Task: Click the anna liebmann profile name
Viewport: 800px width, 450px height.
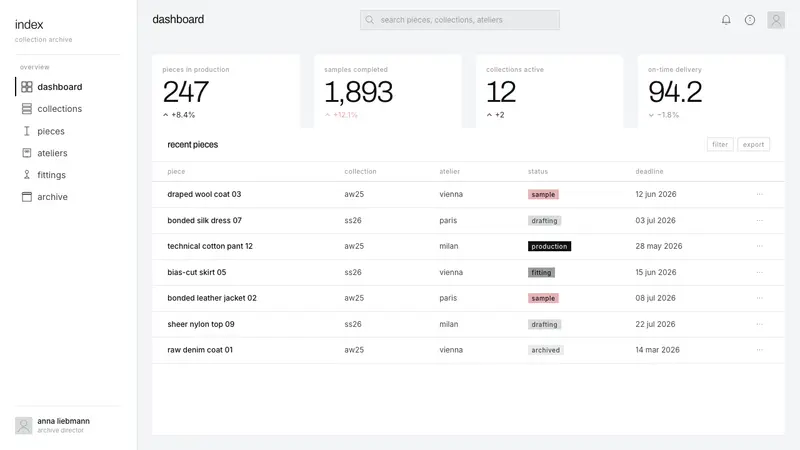Action: (x=63, y=421)
